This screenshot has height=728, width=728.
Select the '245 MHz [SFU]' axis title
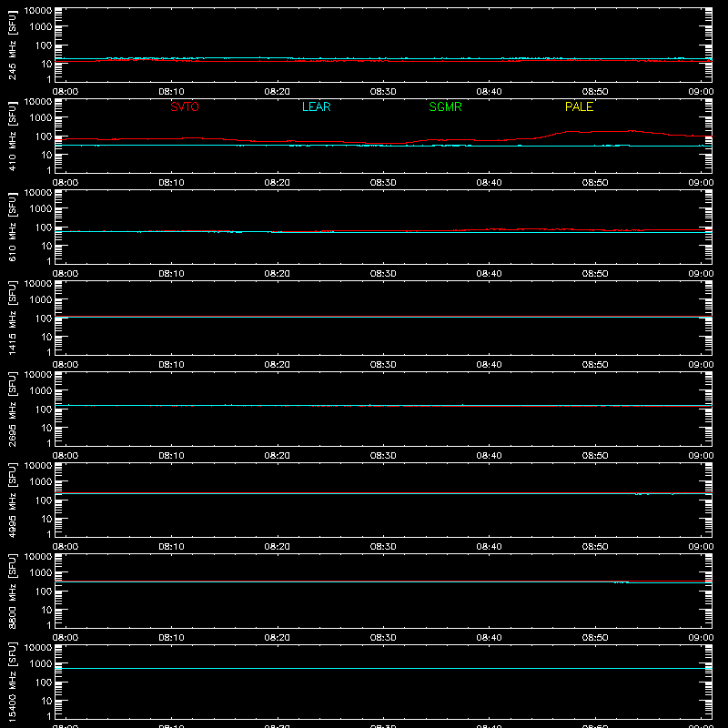pos(13,45)
